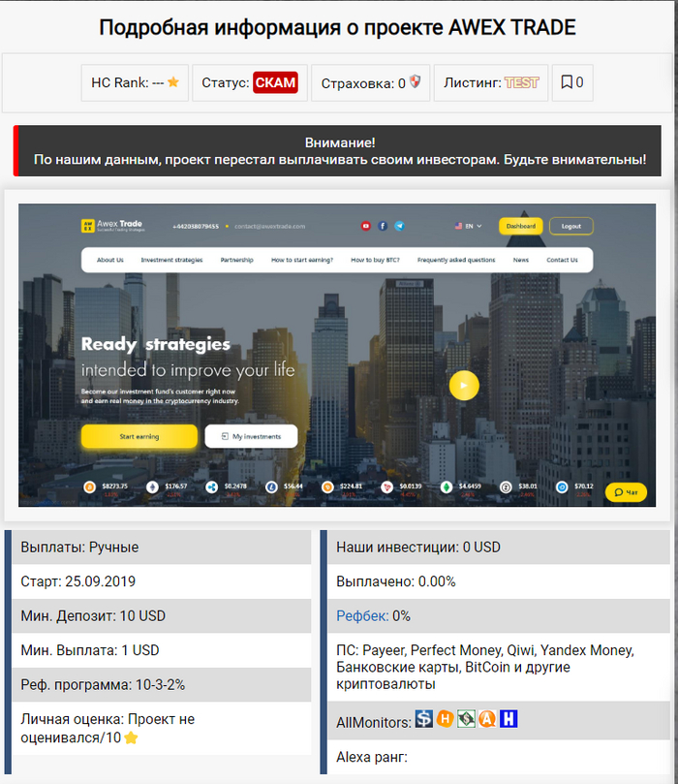The image size is (678, 784).
Task: Open Investment strategies menu item
Action: [x=171, y=260]
